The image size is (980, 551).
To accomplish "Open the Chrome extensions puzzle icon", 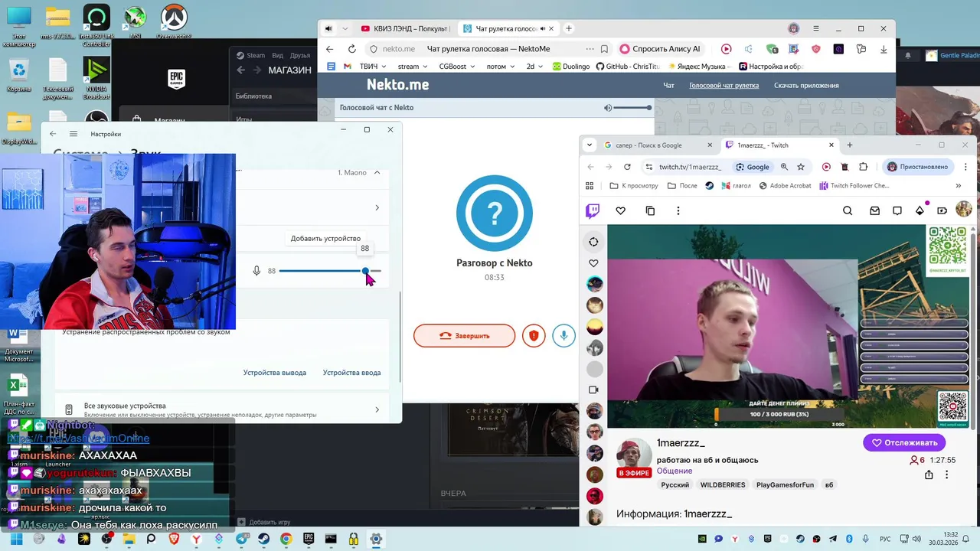I will [864, 167].
